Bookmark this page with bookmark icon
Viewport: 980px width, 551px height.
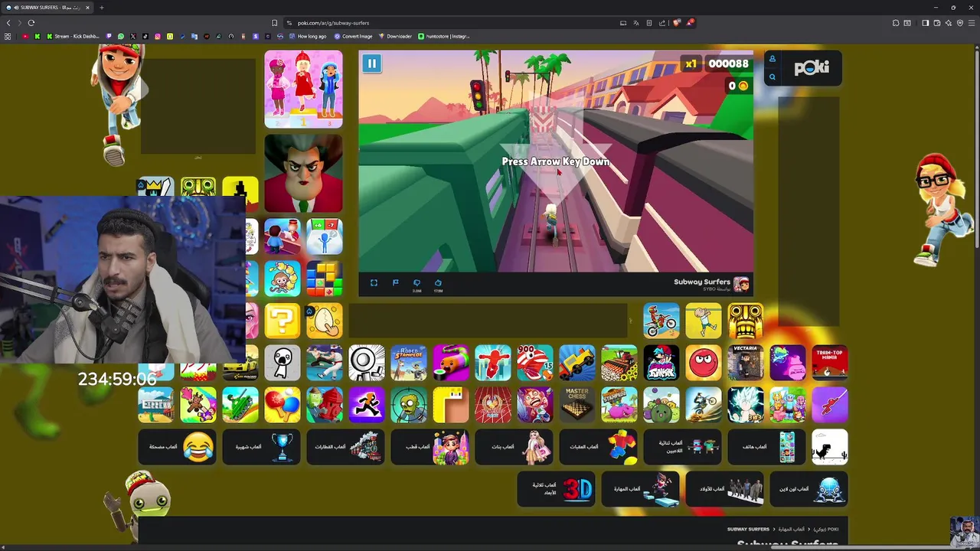pos(274,23)
